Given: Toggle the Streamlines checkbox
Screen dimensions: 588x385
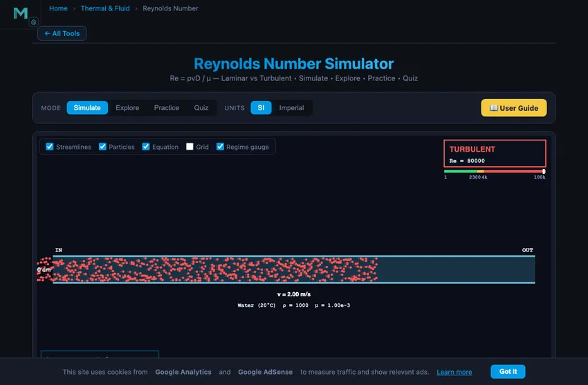Looking at the screenshot, I should pos(50,147).
